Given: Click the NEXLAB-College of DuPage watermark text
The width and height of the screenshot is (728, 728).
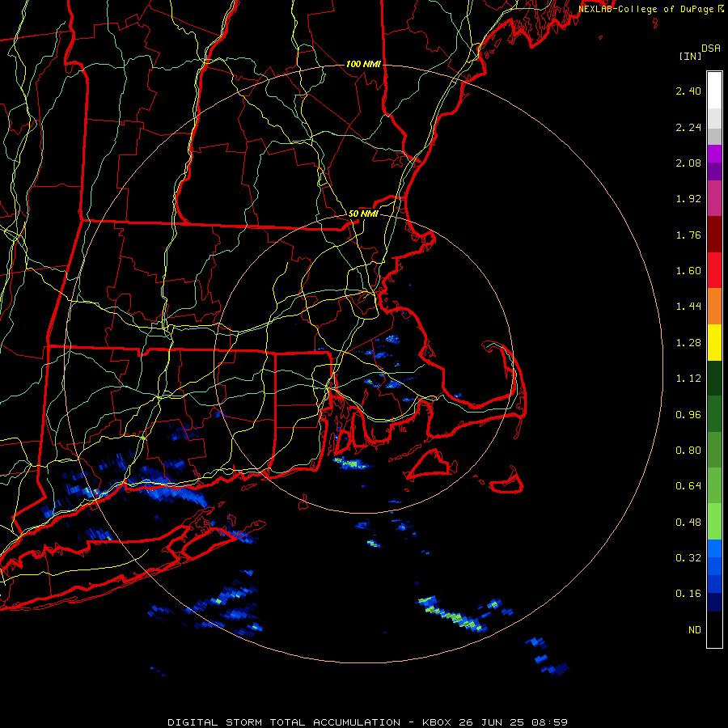Looking at the screenshot, I should click(651, 9).
